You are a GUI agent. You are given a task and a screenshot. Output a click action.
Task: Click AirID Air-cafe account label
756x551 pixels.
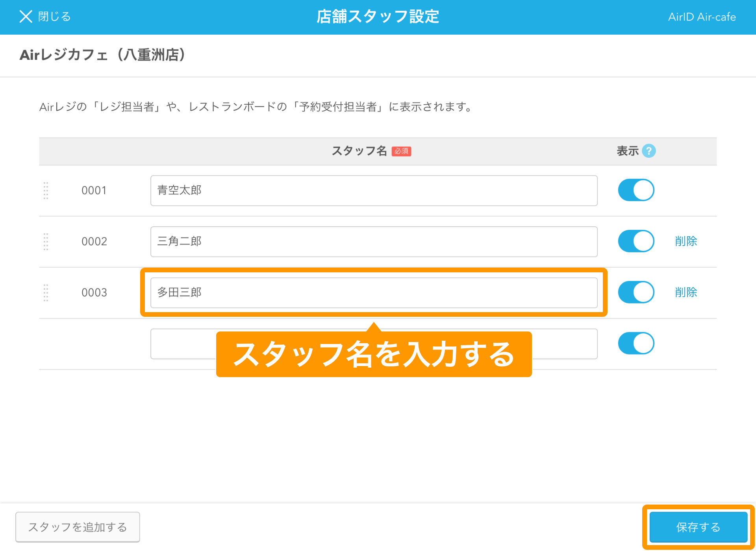[x=702, y=17]
